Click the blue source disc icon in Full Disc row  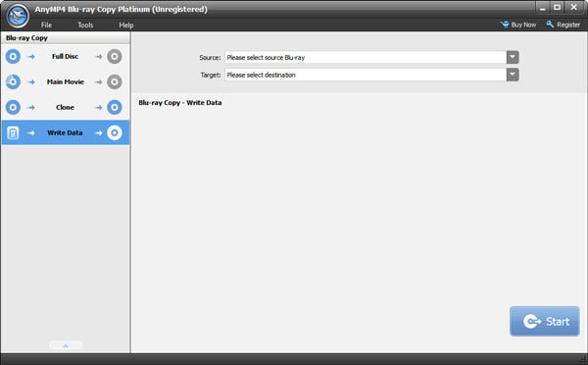tap(13, 56)
